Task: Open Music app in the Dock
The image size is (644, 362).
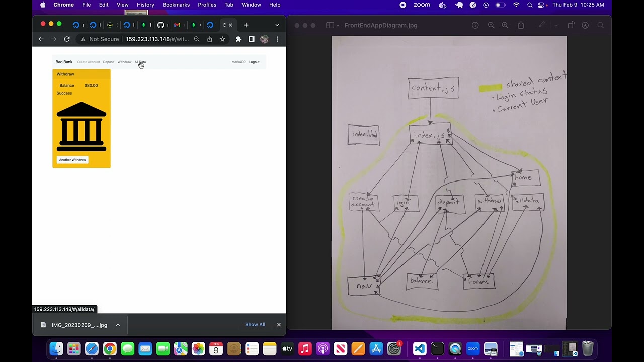Action: click(x=305, y=348)
